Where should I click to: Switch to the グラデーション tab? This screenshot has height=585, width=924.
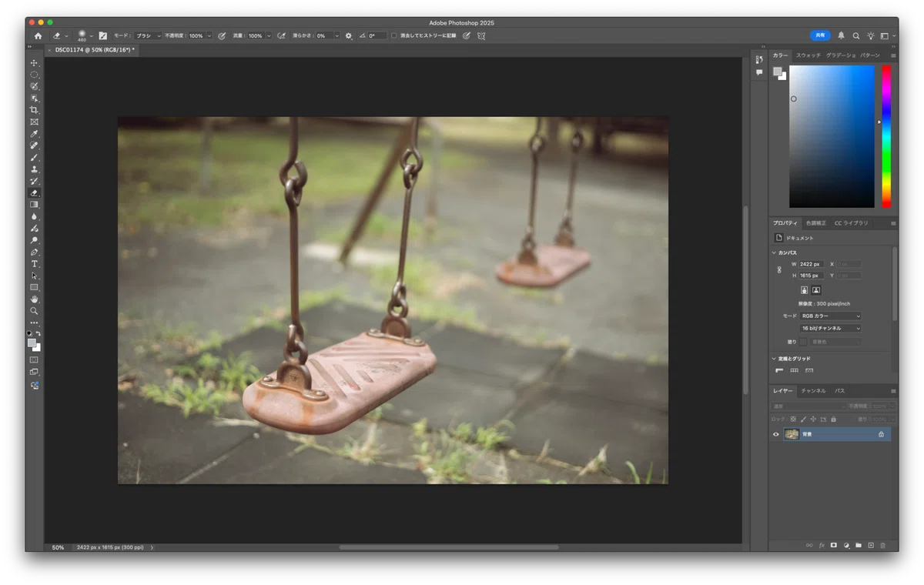(x=841, y=55)
